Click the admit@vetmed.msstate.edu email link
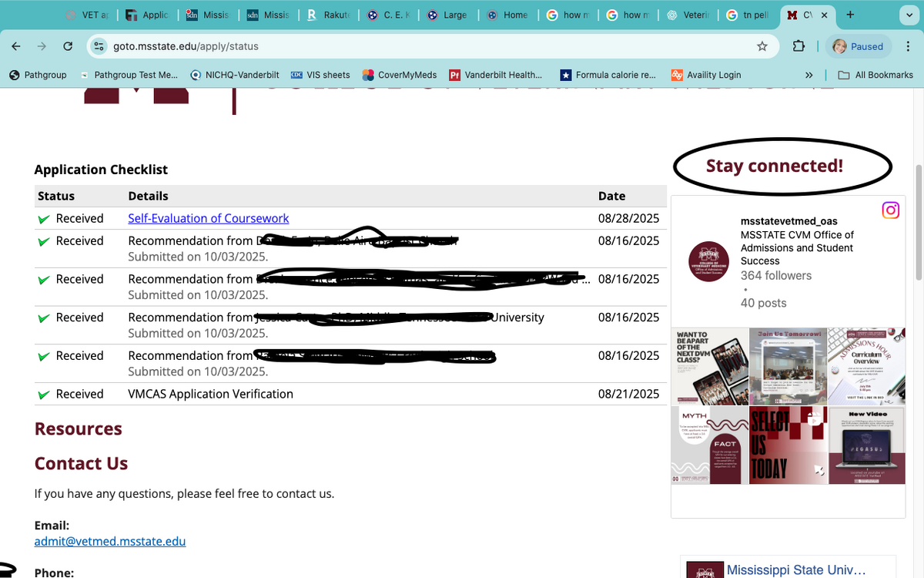Image resolution: width=924 pixels, height=578 pixels. pyautogui.click(x=110, y=541)
